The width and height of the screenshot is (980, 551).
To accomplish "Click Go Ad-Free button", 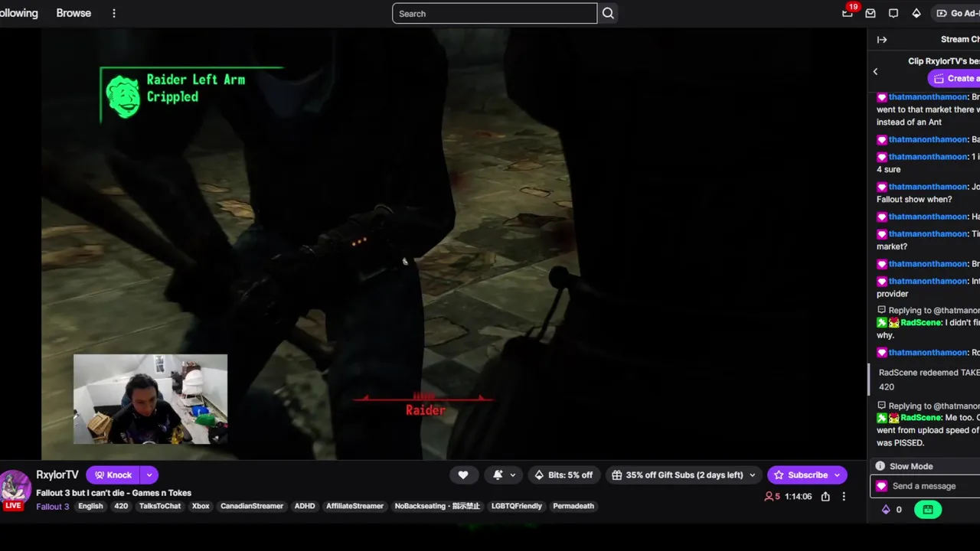I will 957,13.
